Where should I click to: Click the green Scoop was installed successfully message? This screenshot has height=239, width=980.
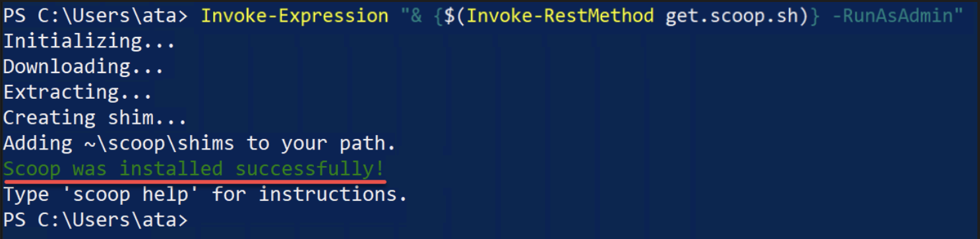[x=194, y=169]
